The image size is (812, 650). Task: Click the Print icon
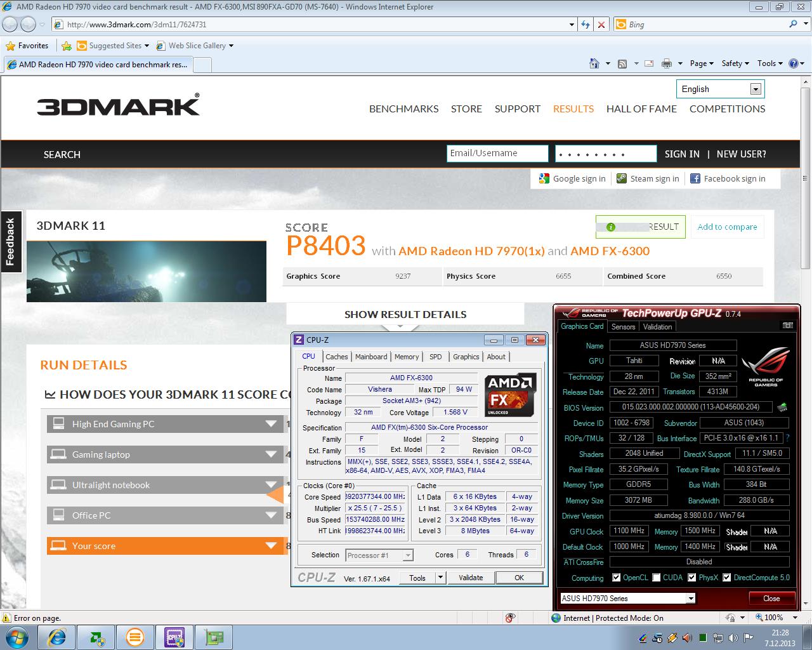pos(667,63)
